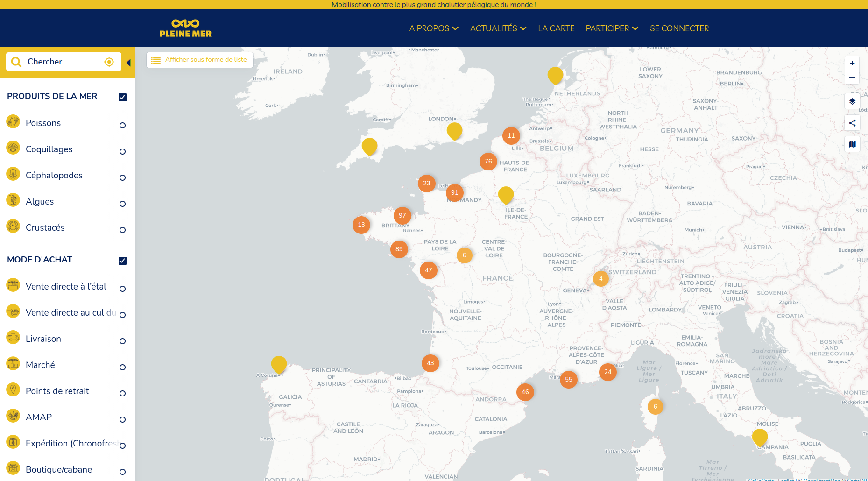The width and height of the screenshot is (868, 481).
Task: Open the chalutier pélagique mobilization link
Action: [x=434, y=5]
